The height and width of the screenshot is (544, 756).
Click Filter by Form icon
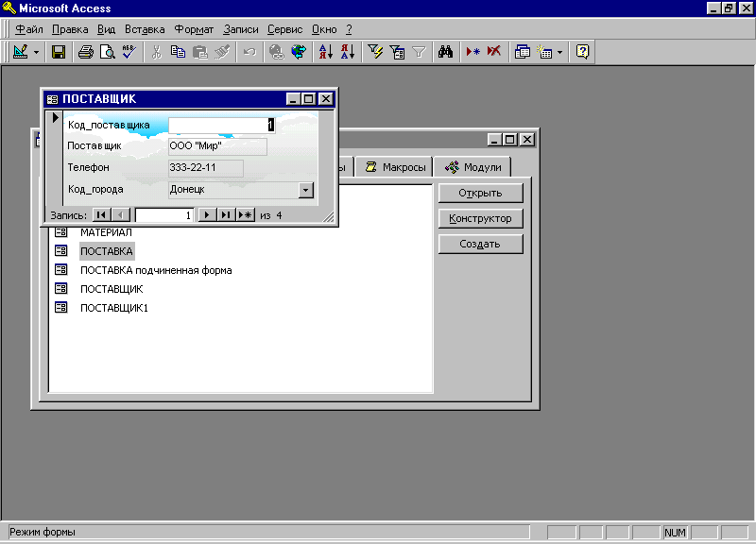397,52
